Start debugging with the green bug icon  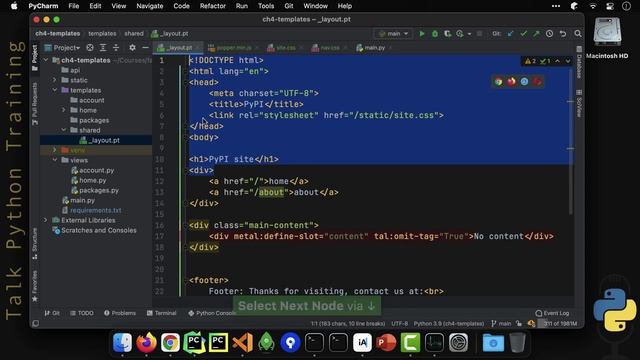pos(435,34)
